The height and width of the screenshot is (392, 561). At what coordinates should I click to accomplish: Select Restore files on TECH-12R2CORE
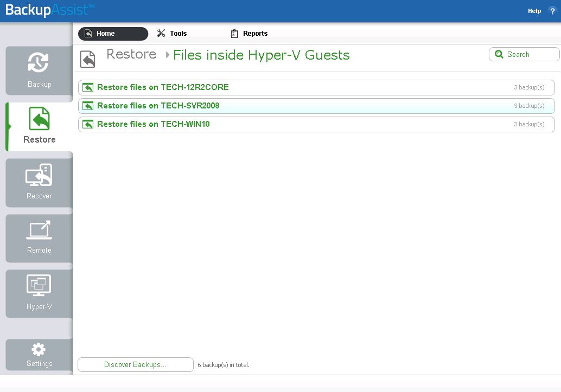317,87
